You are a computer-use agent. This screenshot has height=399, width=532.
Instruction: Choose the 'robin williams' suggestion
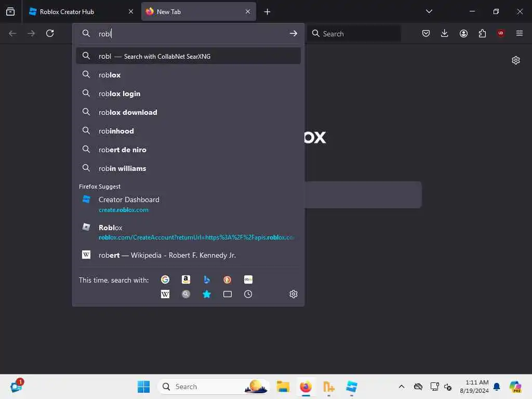pos(188,168)
